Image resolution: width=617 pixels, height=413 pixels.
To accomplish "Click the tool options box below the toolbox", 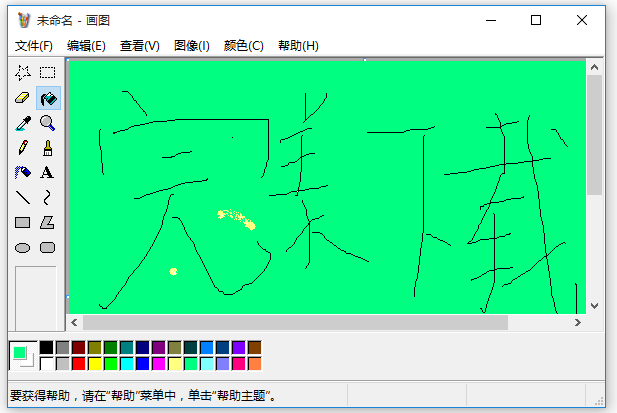I will pos(36,298).
